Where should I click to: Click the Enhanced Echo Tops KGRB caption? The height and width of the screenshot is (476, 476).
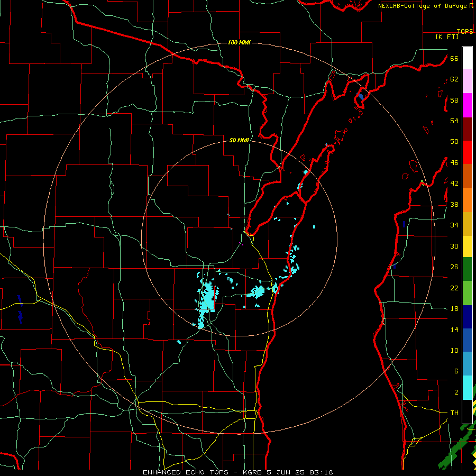pos(238,472)
